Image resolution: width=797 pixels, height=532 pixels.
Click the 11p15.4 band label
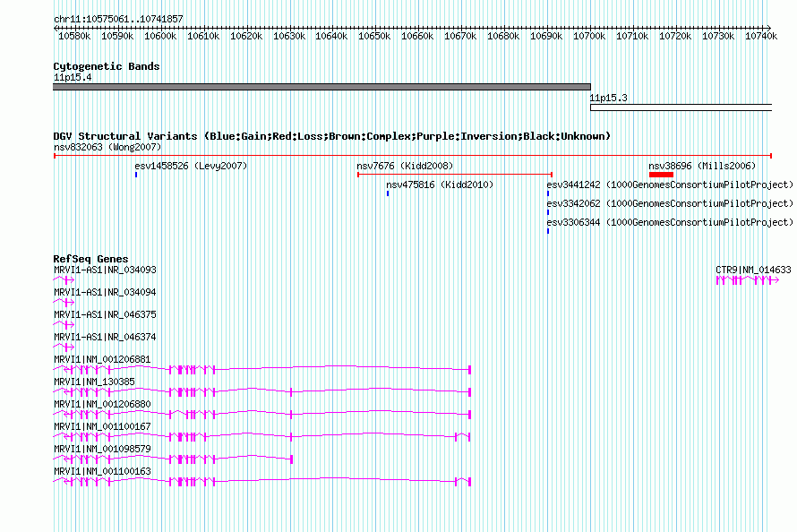coord(73,77)
